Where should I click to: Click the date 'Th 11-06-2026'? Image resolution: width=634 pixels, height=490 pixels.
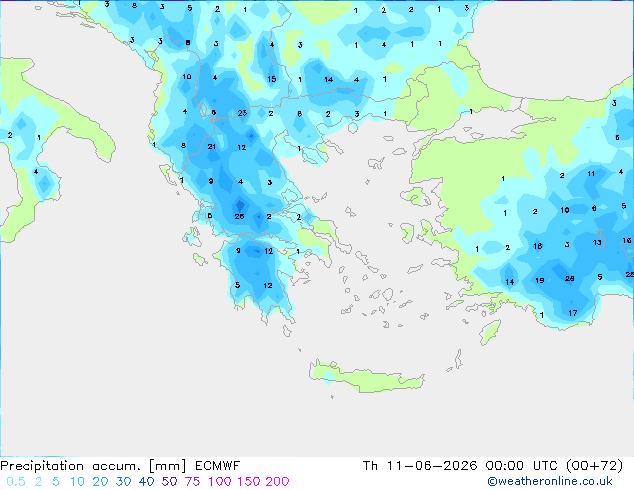(x=420, y=466)
